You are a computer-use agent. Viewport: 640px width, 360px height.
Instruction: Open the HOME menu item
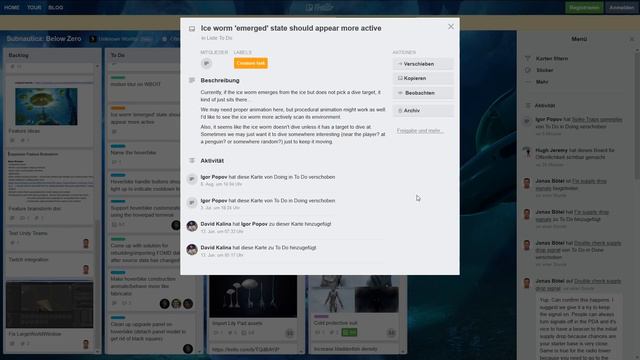coord(11,7)
